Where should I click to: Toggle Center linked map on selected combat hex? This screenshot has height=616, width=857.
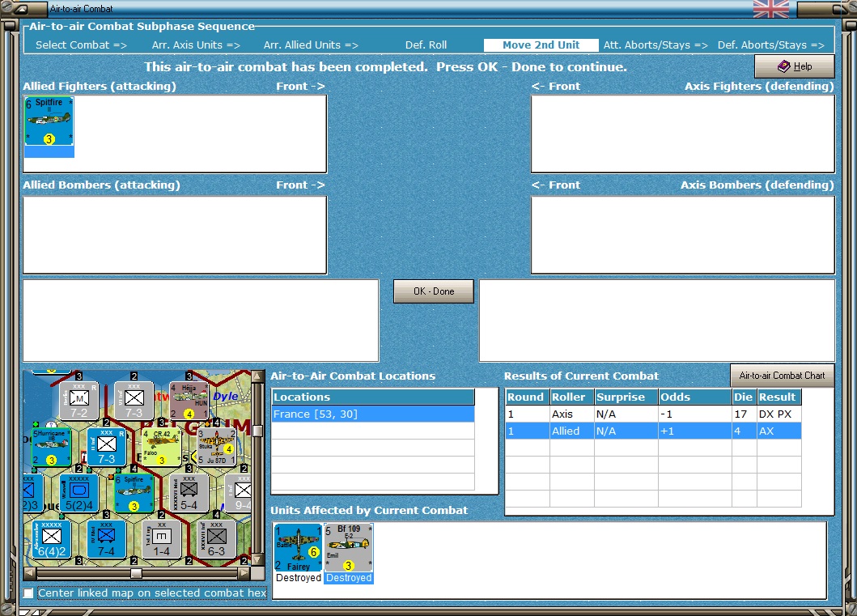pyautogui.click(x=28, y=593)
